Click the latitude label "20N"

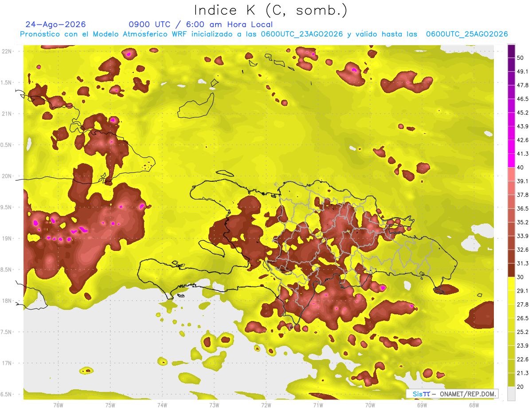pos(8,176)
